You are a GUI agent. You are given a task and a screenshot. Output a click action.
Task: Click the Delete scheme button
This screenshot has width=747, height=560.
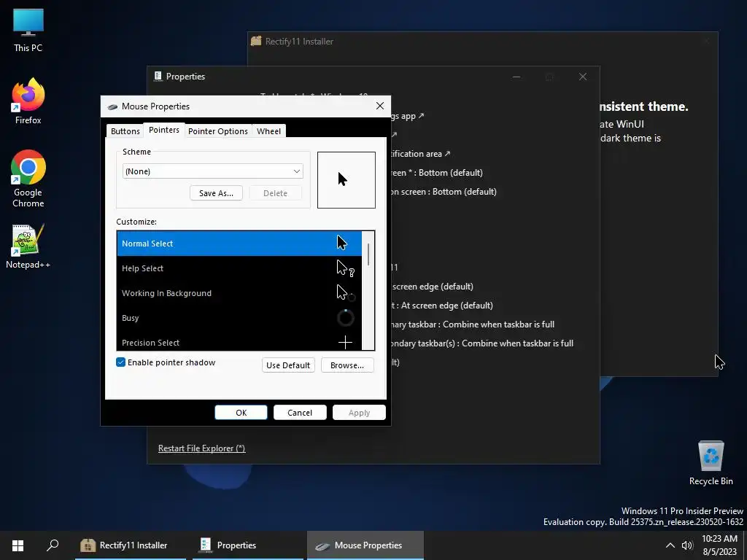pyautogui.click(x=275, y=192)
